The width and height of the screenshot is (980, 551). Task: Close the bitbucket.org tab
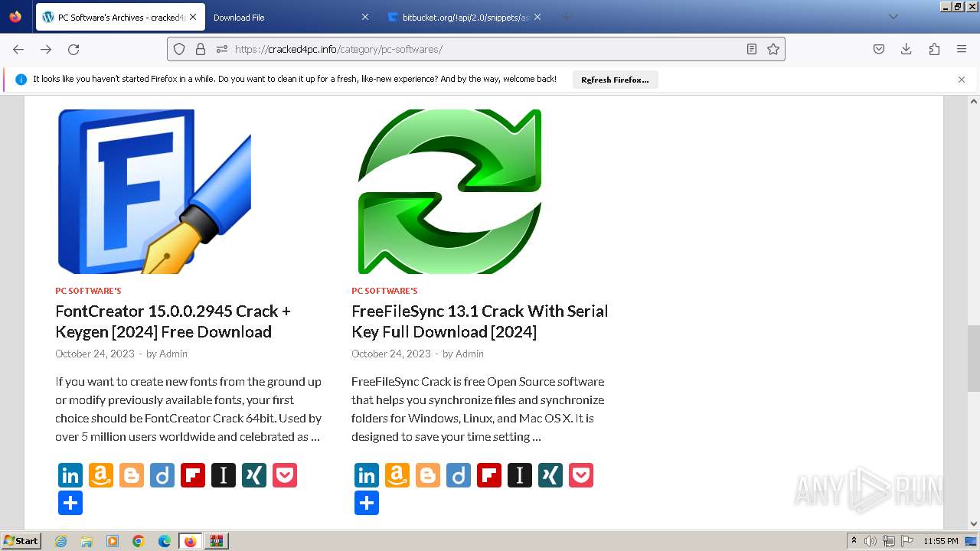click(537, 17)
